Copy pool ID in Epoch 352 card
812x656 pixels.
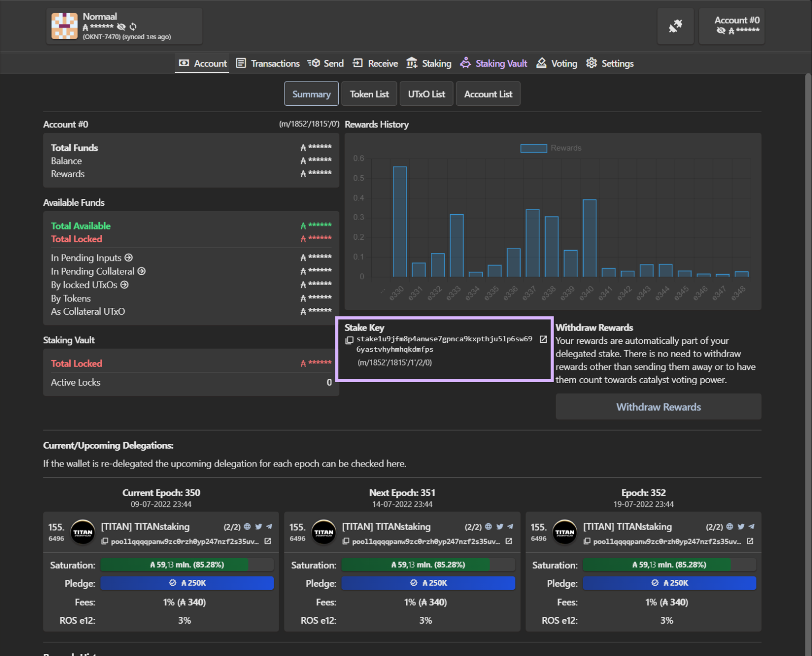pos(587,541)
